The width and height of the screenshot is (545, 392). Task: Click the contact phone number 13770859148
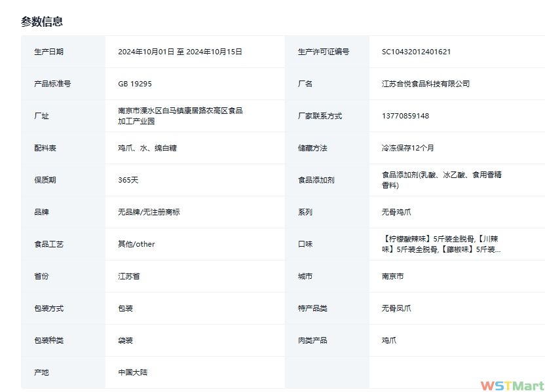pos(405,116)
